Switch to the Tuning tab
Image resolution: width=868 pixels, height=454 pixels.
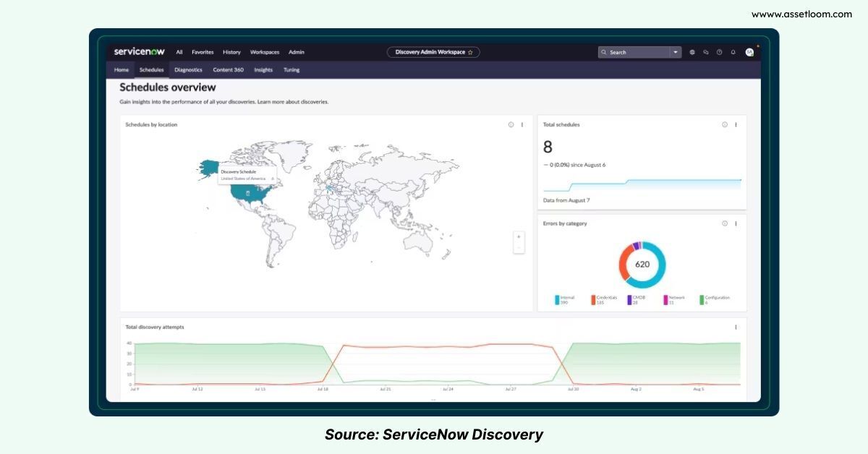292,70
